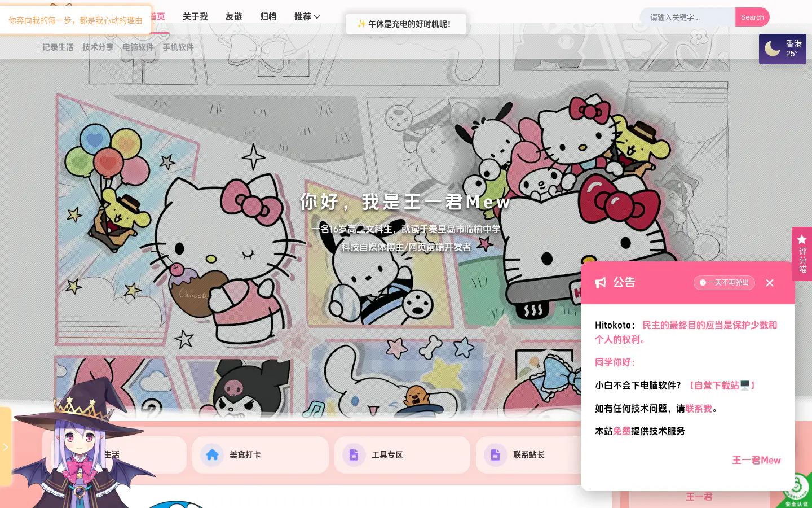Click the 同学你好 greeting text
Screen dimensions: 812x508
pyautogui.click(x=615, y=362)
